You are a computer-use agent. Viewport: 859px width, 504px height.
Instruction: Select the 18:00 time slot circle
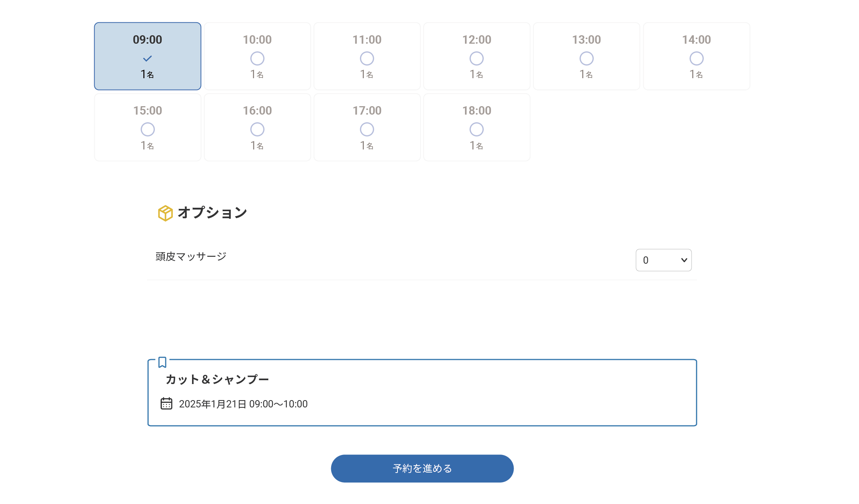[x=476, y=130]
